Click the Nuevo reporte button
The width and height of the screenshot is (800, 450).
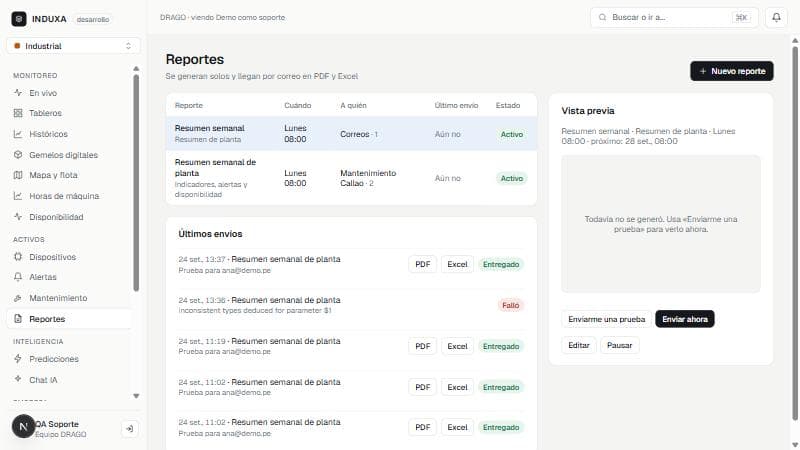click(732, 71)
